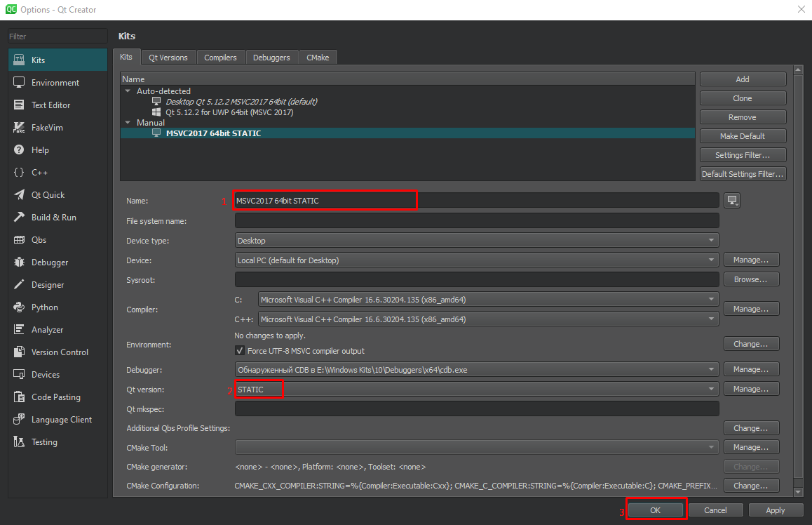Open the C++ compiler dropdown
812x525 pixels.
pyautogui.click(x=488, y=319)
